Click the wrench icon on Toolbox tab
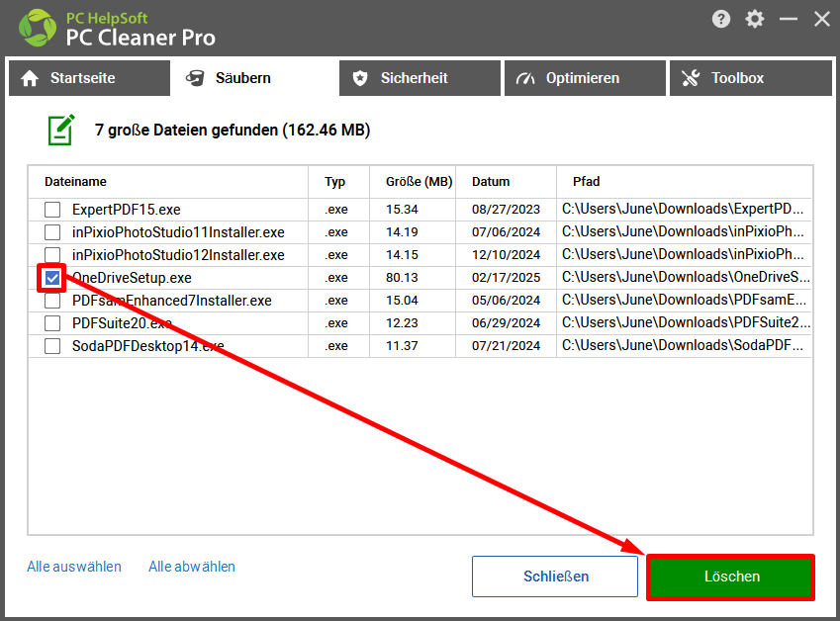The width and height of the screenshot is (840, 621). 691,78
